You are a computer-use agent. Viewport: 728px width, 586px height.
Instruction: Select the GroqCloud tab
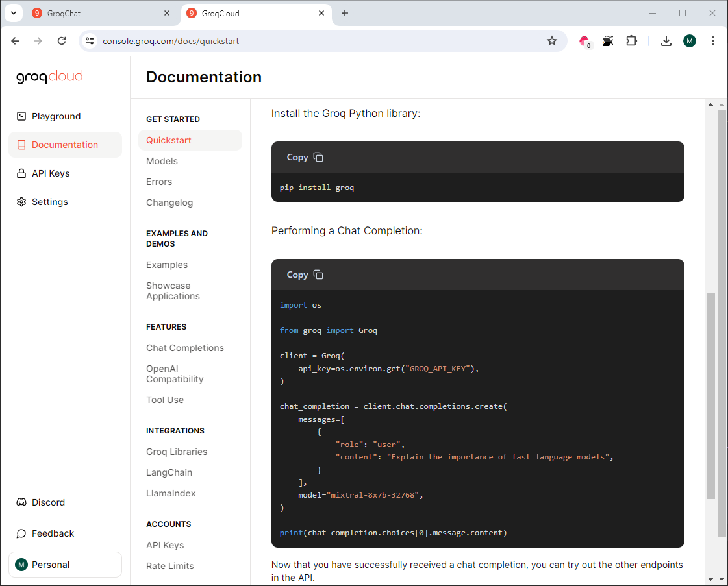255,13
